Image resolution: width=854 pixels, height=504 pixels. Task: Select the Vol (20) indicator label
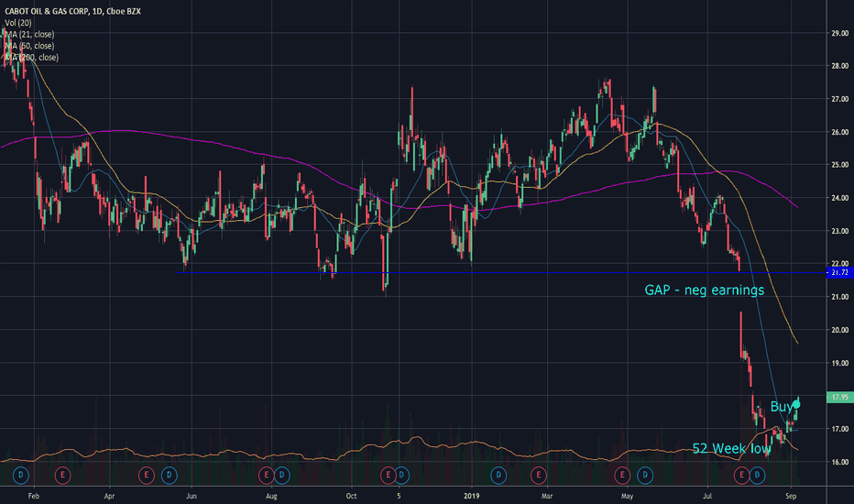click(18, 23)
